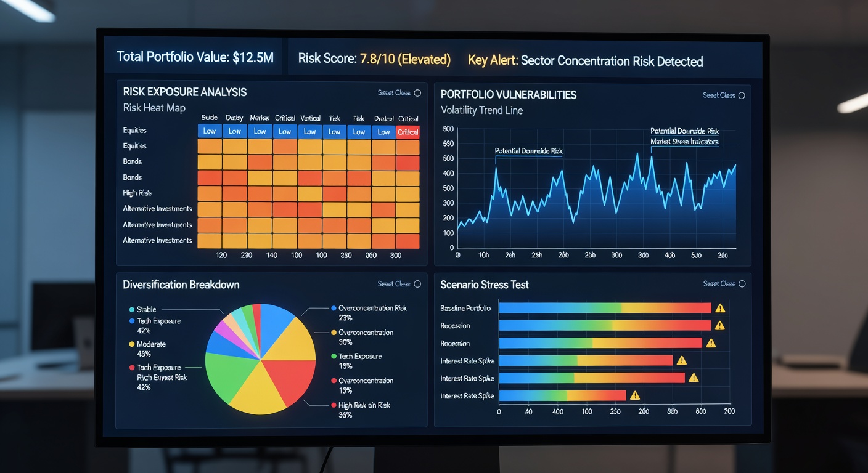Click the value 260 below the heat map

pos(346,255)
